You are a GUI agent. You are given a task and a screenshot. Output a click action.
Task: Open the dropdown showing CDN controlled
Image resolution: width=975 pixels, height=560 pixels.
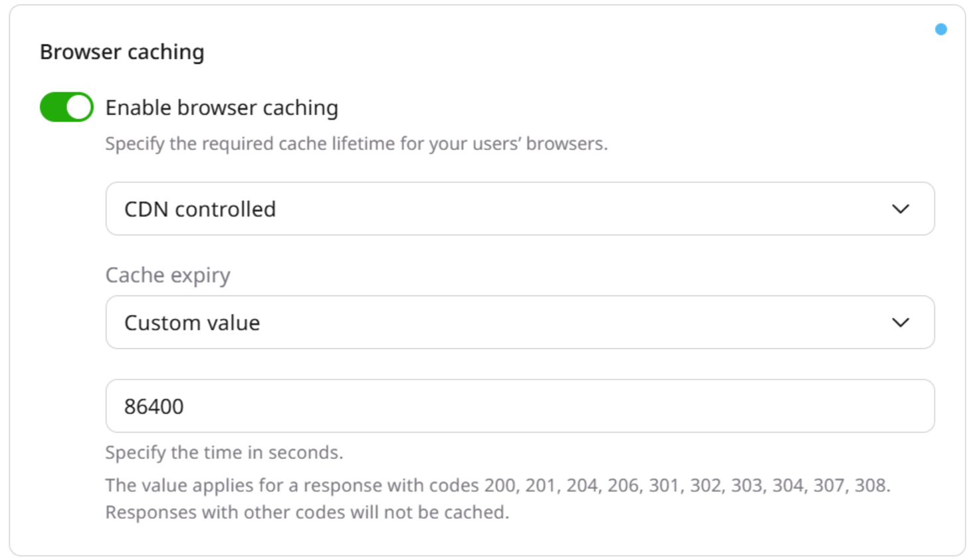click(520, 209)
